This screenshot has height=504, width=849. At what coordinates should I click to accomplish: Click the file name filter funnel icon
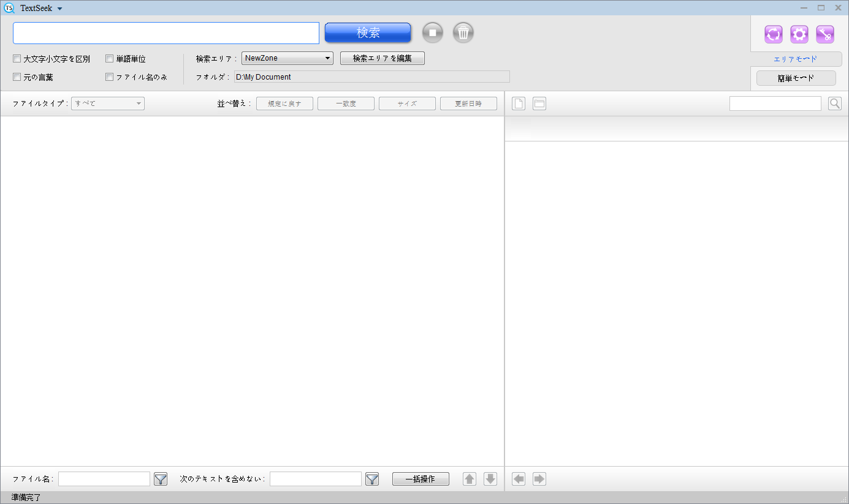(161, 479)
